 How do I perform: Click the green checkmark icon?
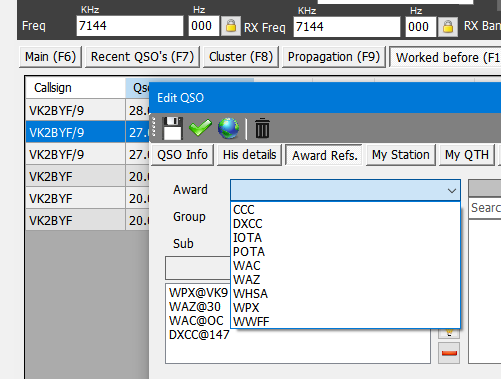200,128
